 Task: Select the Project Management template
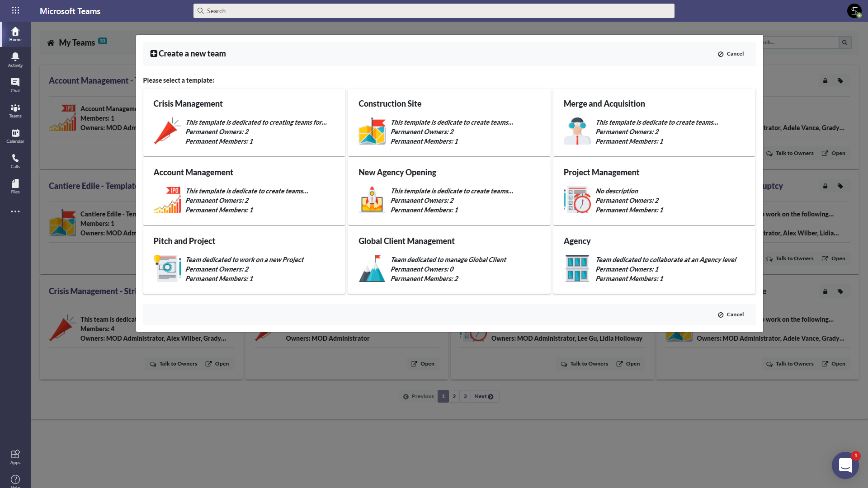tap(654, 191)
